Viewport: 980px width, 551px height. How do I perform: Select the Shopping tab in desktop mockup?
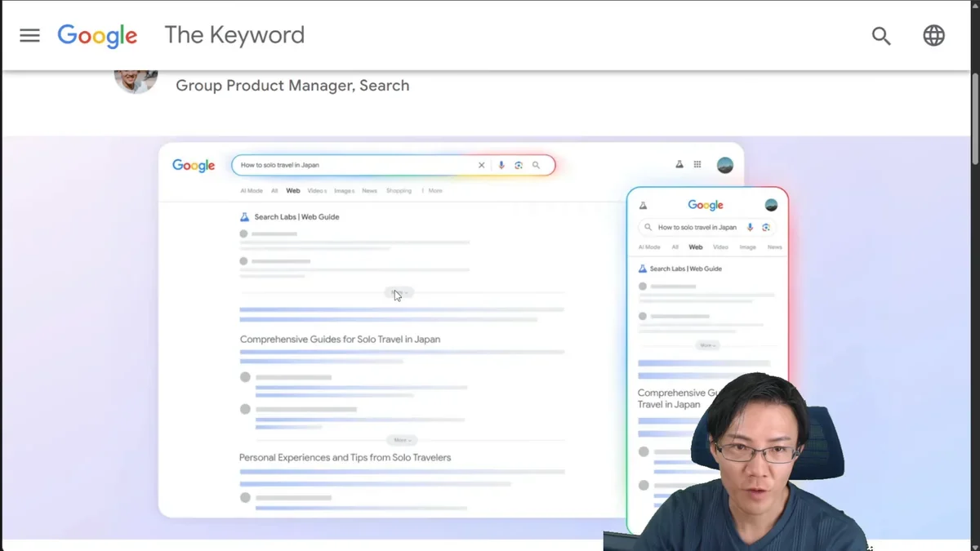pos(399,191)
